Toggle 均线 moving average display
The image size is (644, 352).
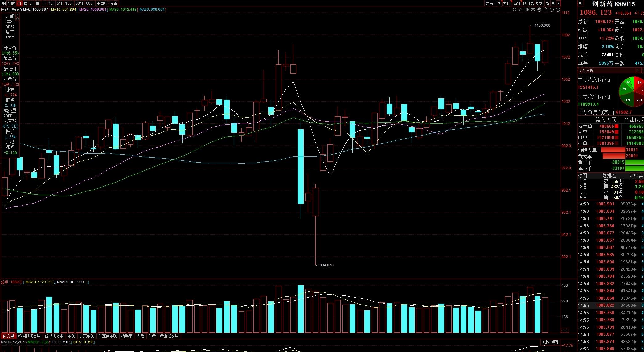(x=539, y=3)
